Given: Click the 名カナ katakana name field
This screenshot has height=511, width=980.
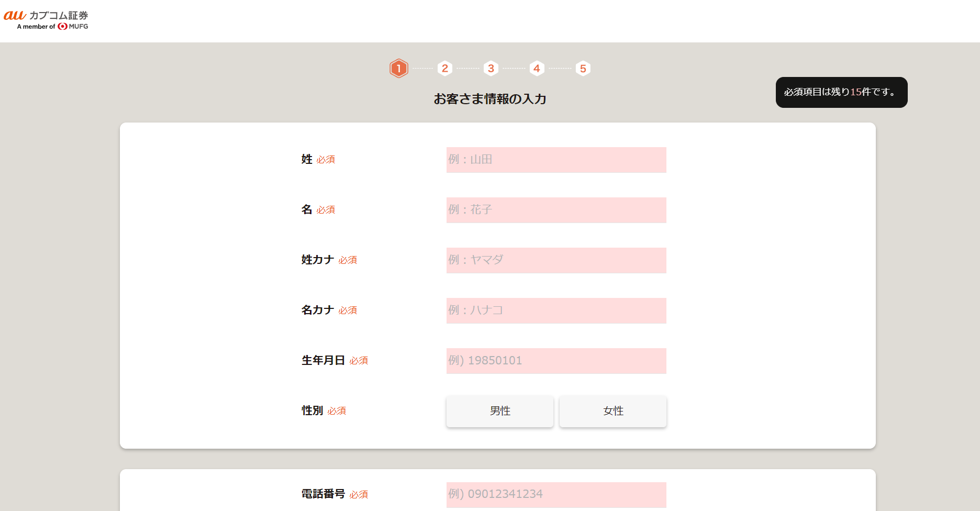Looking at the screenshot, I should click(x=556, y=310).
